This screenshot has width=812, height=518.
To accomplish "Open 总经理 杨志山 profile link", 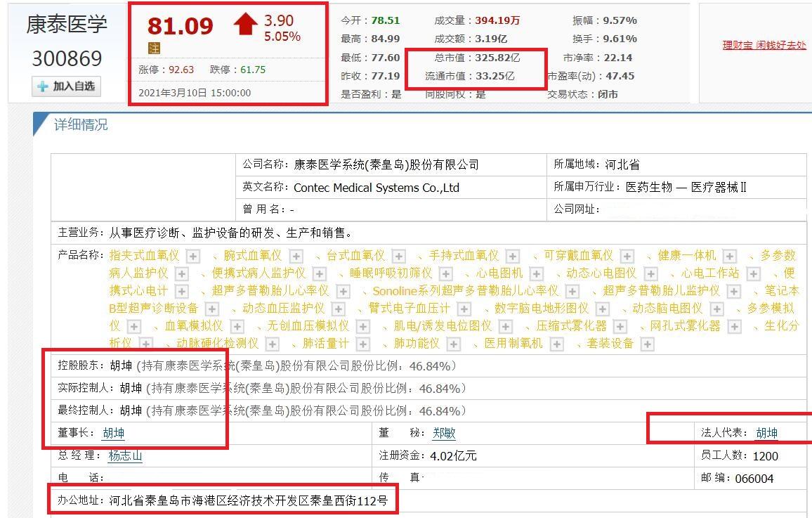I will (x=125, y=456).
